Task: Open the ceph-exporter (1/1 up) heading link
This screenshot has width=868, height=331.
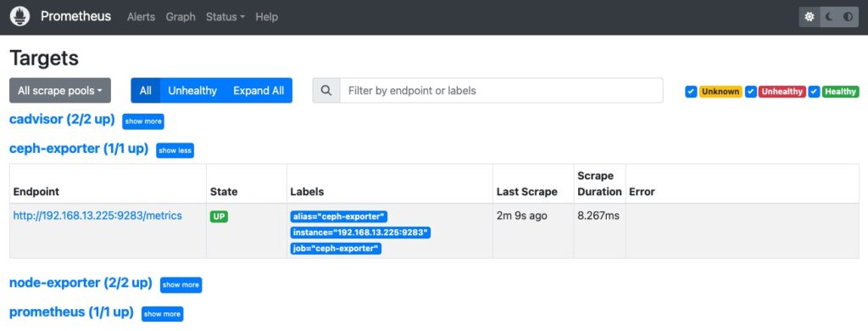Action: [x=79, y=149]
